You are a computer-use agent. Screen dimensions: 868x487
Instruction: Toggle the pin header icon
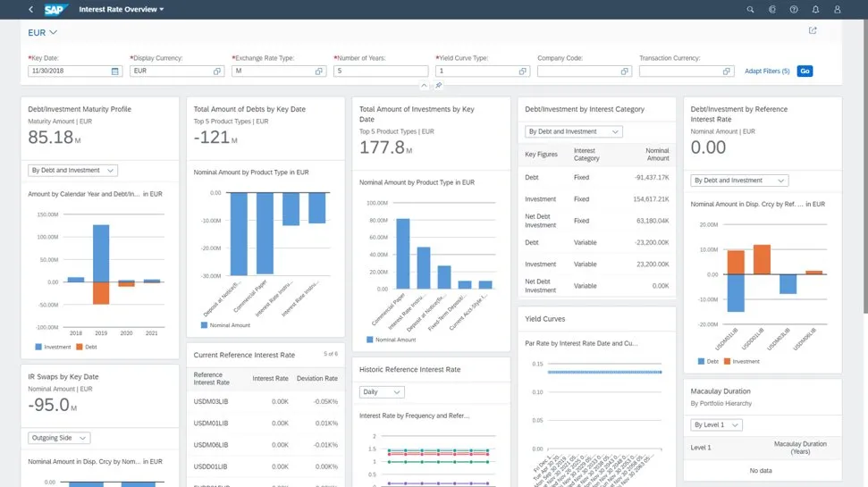[439, 86]
